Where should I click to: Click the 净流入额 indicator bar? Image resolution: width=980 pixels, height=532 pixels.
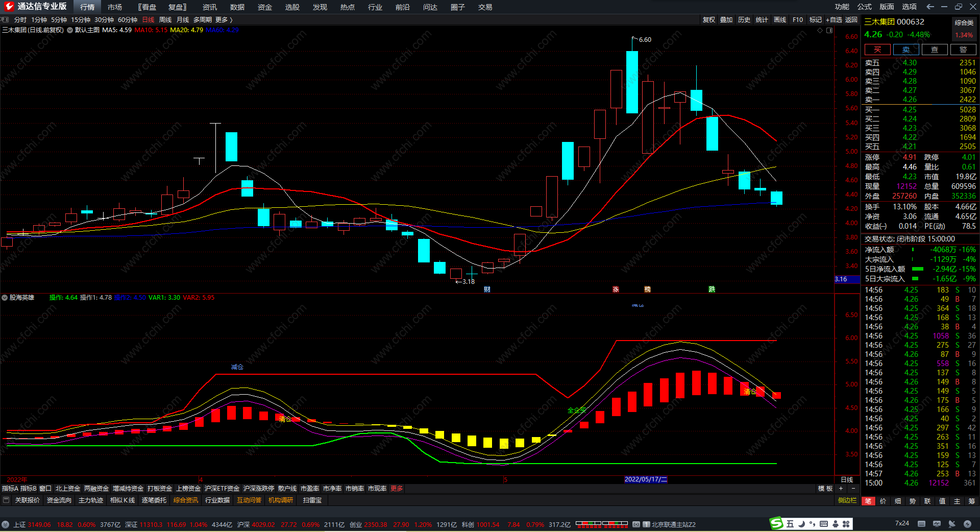[x=913, y=250]
